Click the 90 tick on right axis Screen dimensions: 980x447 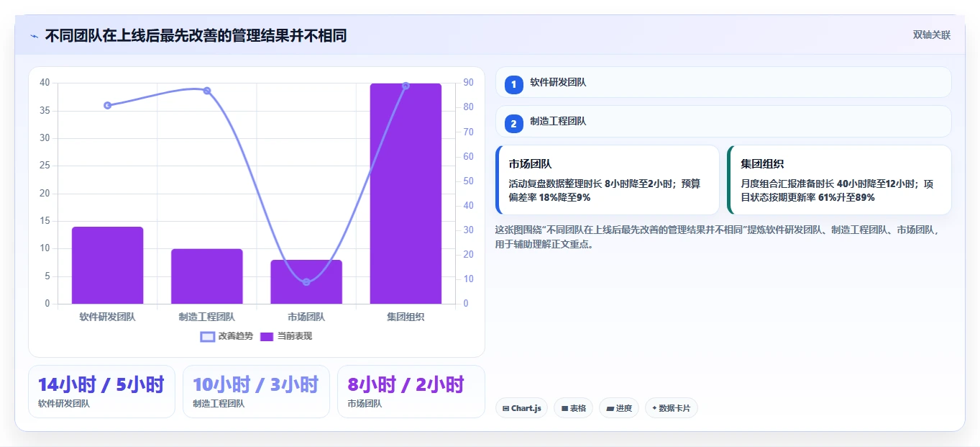click(x=468, y=83)
